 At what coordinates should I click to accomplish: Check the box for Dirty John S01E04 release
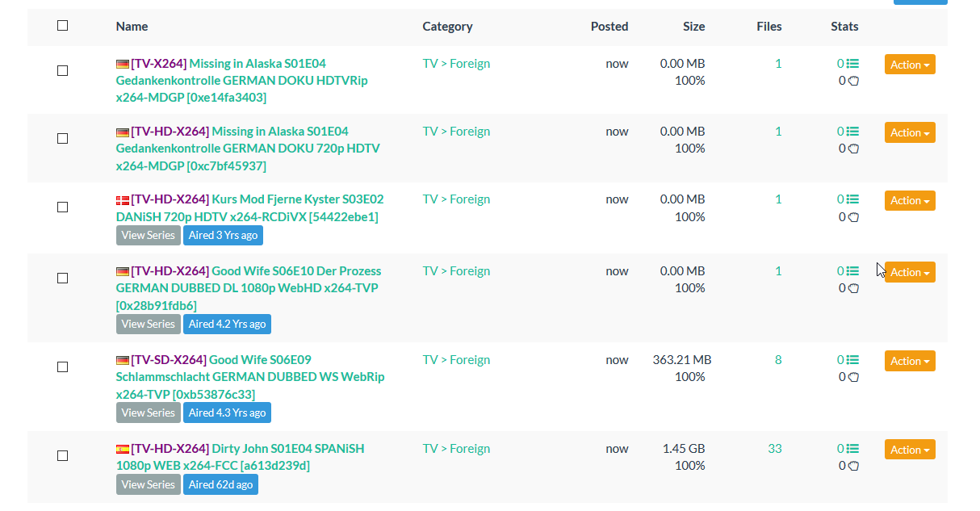point(63,455)
